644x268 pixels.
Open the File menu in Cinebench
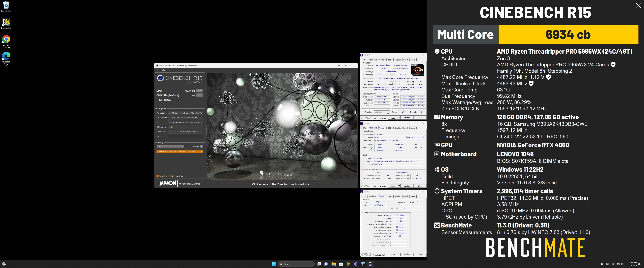(157, 70)
